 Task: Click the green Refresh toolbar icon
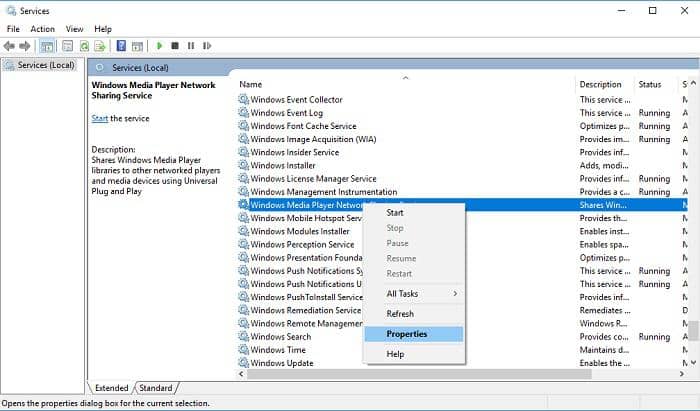tap(84, 46)
